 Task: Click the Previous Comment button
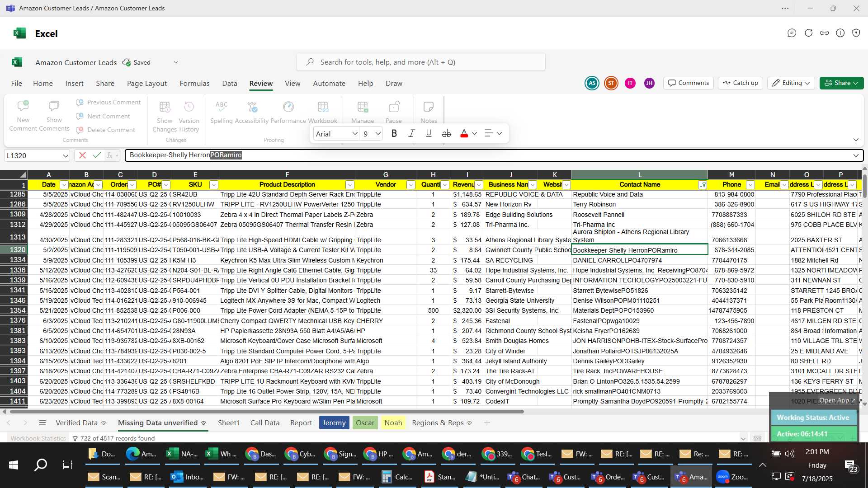(x=108, y=102)
